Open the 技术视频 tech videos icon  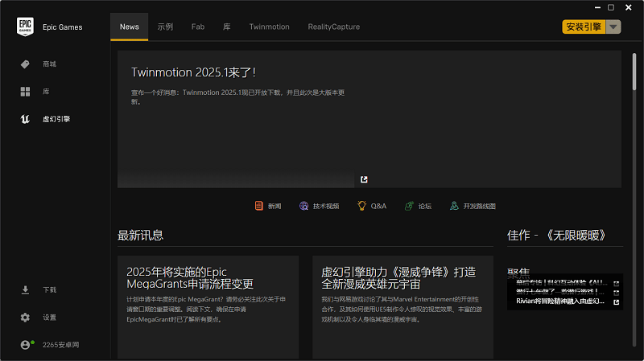click(303, 206)
